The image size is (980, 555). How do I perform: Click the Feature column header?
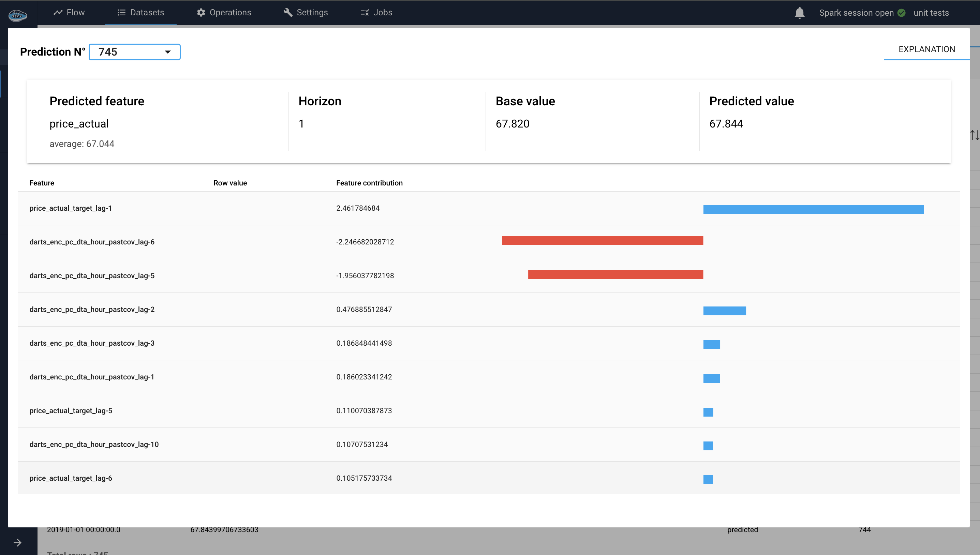pyautogui.click(x=42, y=183)
